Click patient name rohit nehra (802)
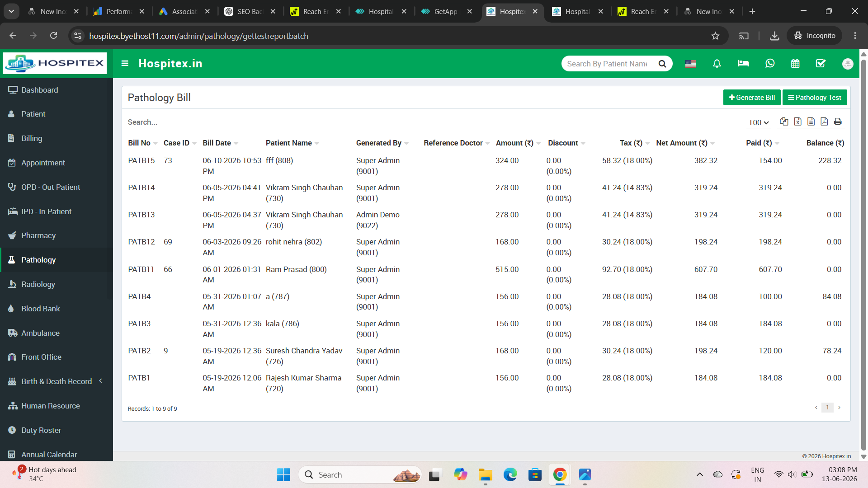The width and height of the screenshot is (868, 488). pos(294,242)
